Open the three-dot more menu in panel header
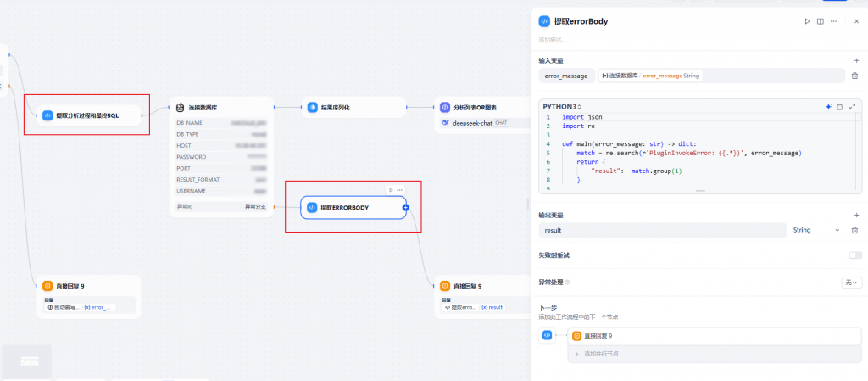 pos(834,21)
